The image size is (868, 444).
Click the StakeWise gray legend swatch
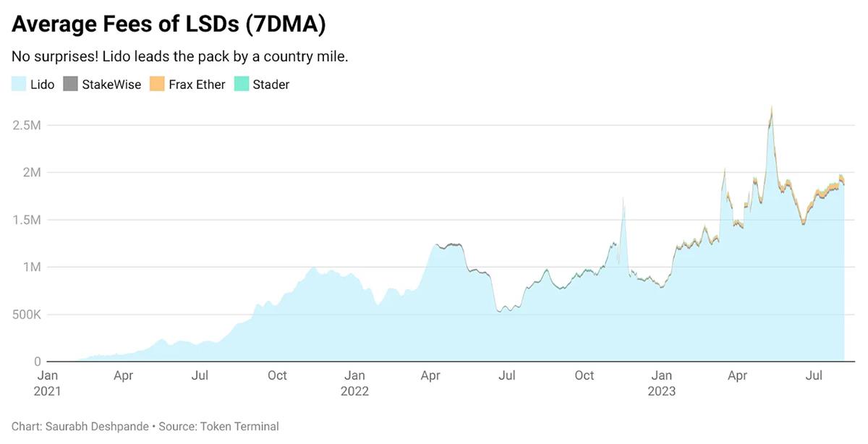[71, 84]
